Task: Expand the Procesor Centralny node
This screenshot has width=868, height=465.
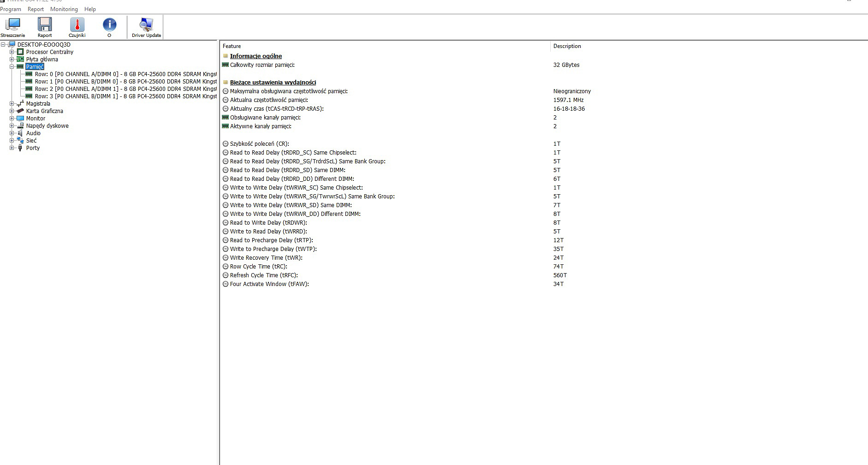Action: point(12,52)
